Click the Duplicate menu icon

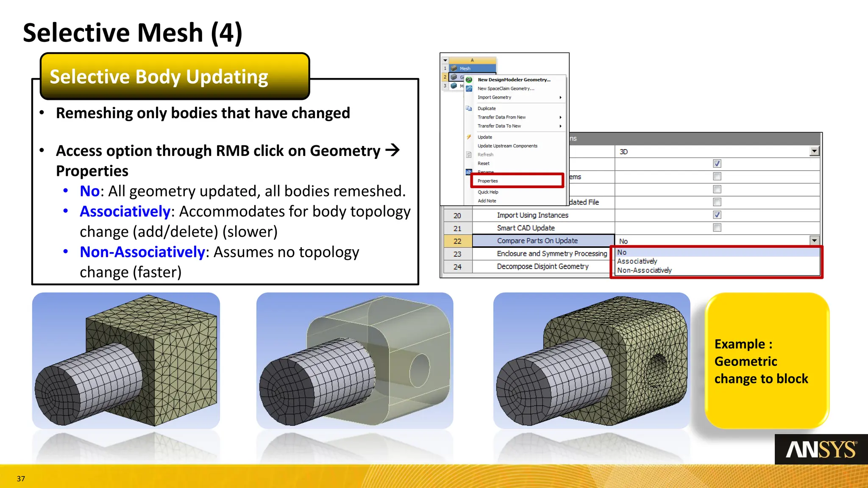click(x=469, y=108)
